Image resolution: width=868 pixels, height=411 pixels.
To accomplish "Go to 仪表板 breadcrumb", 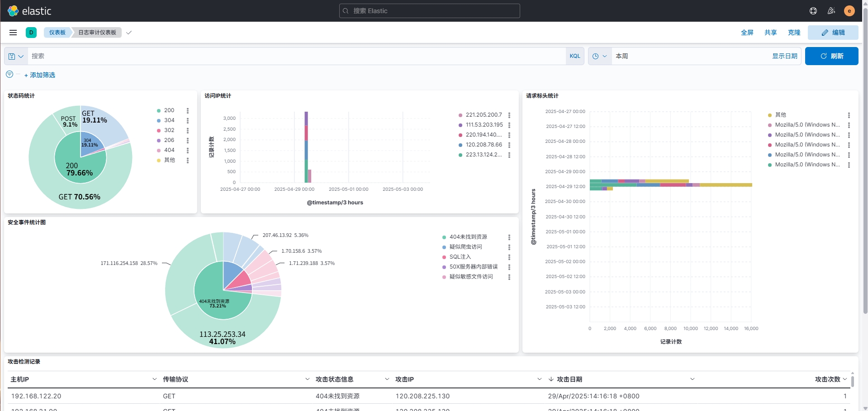I will point(57,33).
